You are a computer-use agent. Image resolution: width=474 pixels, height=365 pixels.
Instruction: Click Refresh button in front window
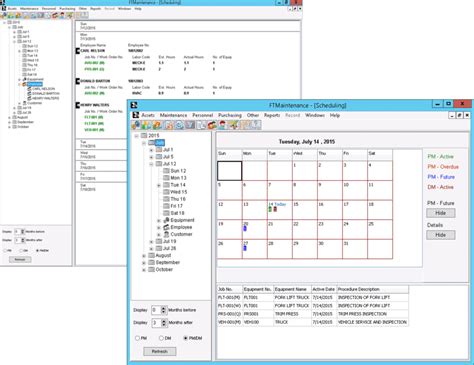[x=160, y=351]
